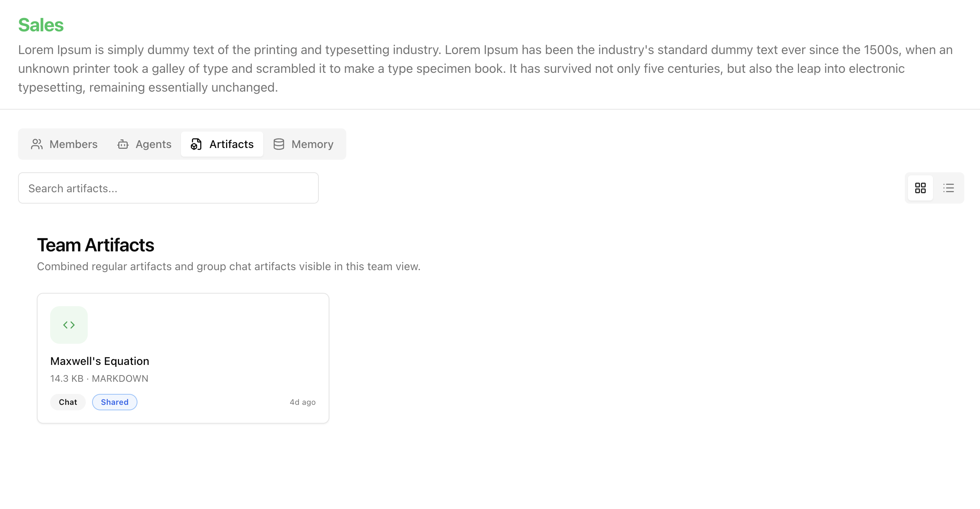Select the Artifacts tab label
Image resolution: width=980 pixels, height=509 pixels.
click(231, 144)
